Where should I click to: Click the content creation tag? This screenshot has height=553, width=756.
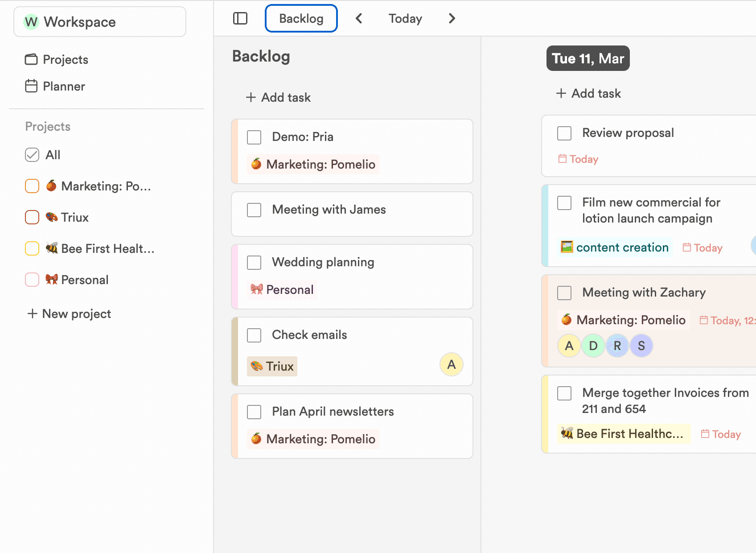point(615,247)
